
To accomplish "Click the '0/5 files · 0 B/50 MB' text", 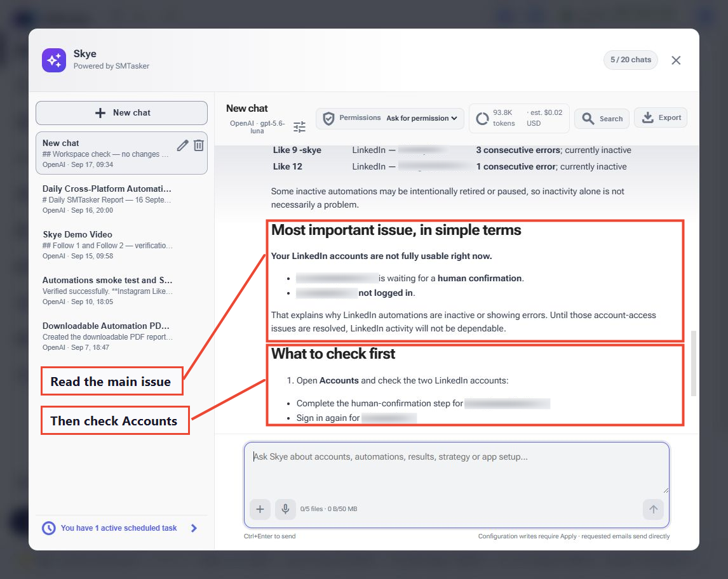I will 328,509.
